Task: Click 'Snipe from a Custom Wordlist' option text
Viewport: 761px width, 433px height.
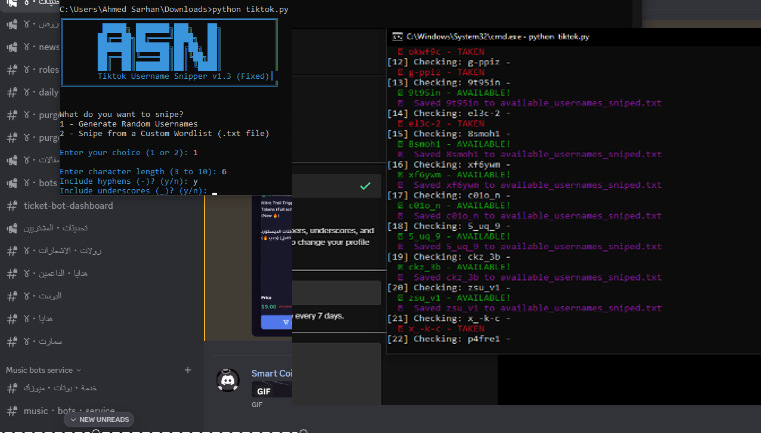Action: (174, 133)
